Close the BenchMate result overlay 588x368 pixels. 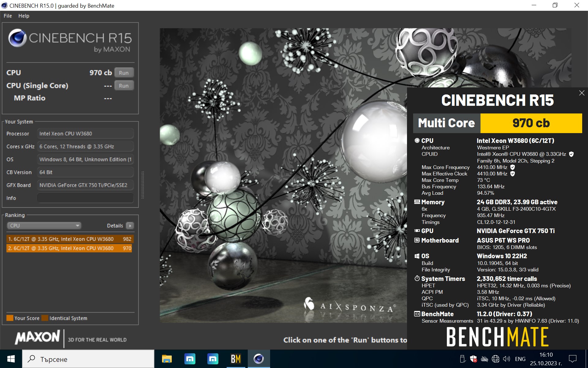click(582, 93)
